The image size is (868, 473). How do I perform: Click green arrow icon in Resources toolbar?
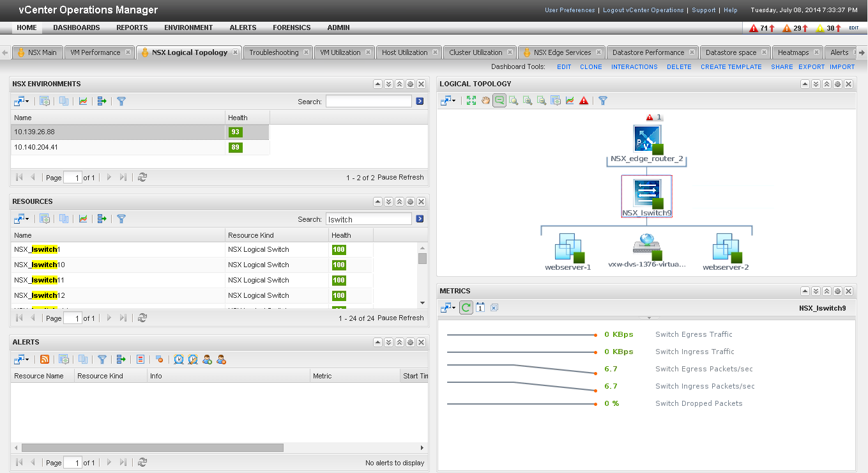click(102, 219)
